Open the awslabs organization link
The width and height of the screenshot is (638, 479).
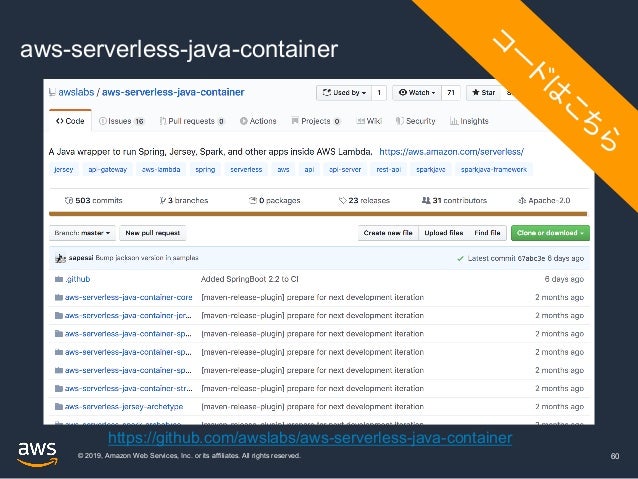click(76, 92)
